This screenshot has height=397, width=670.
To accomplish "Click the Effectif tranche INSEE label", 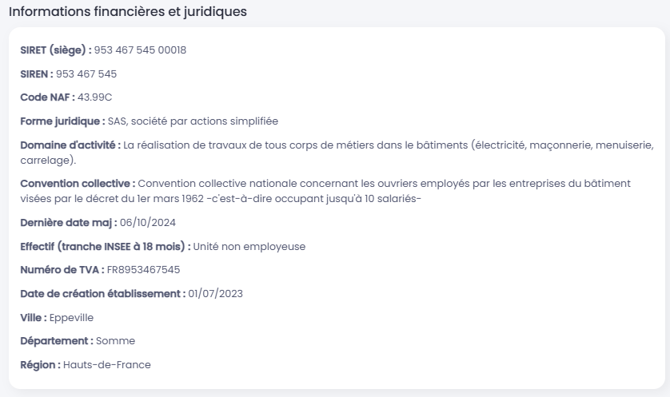I will pos(105,247).
